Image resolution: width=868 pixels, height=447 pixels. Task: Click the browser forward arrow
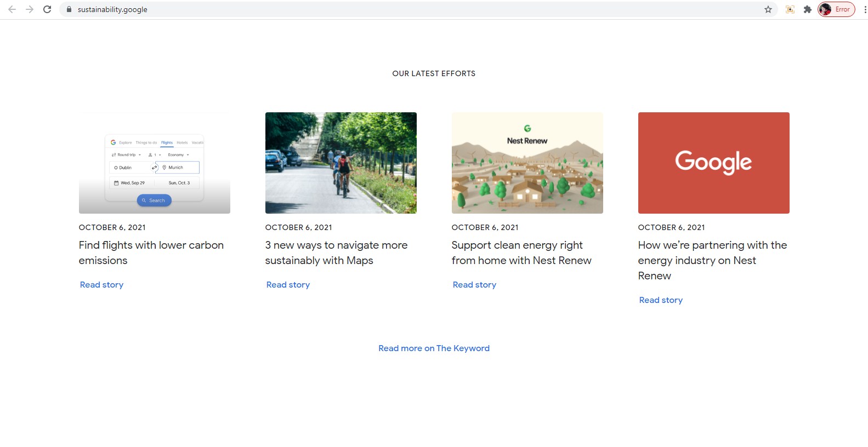(30, 9)
